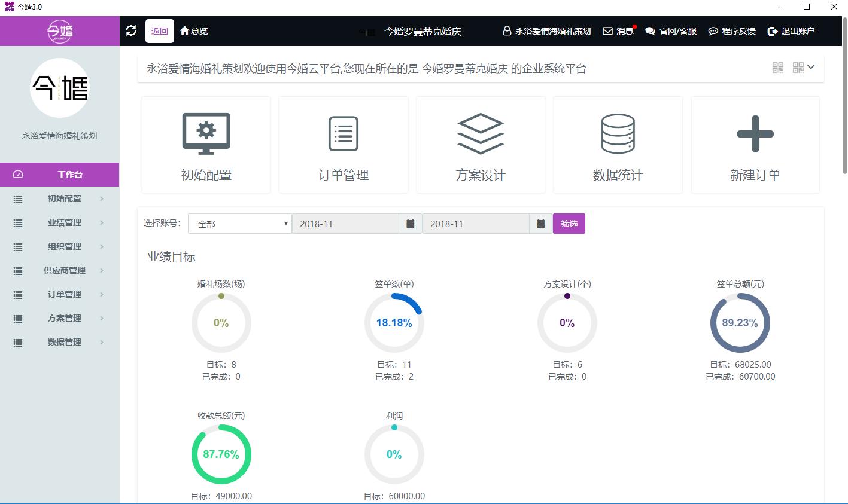Open the 数据统计 database statistics tile icon
Image resolution: width=848 pixels, height=504 pixels.
click(x=618, y=133)
